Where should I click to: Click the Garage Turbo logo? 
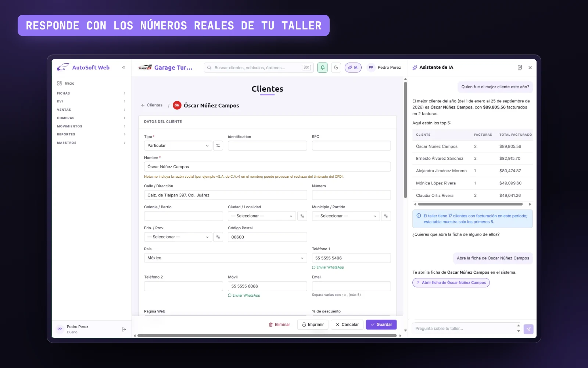coord(145,67)
